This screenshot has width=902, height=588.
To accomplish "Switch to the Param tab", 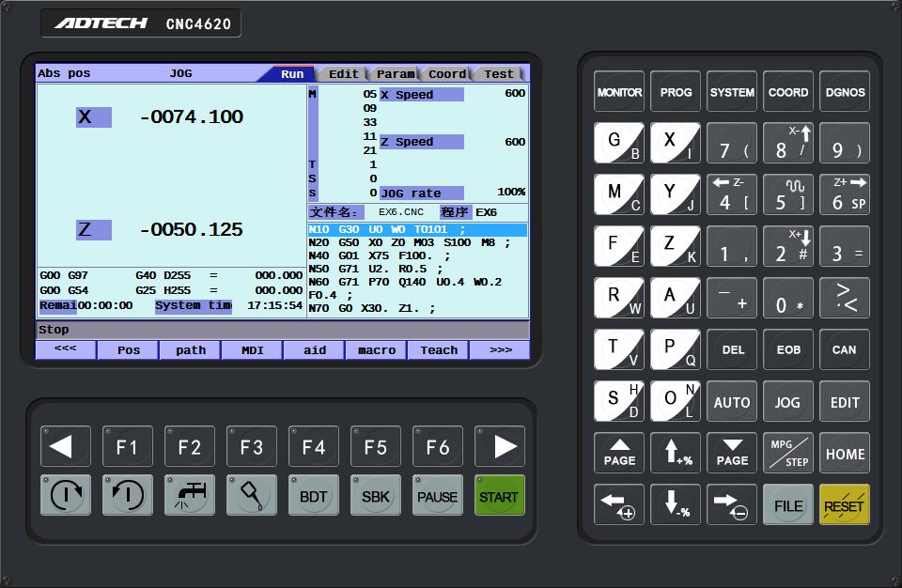I will 396,73.
